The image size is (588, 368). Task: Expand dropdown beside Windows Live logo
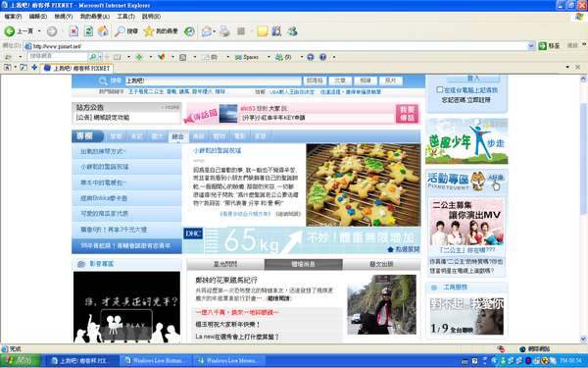coord(21,57)
